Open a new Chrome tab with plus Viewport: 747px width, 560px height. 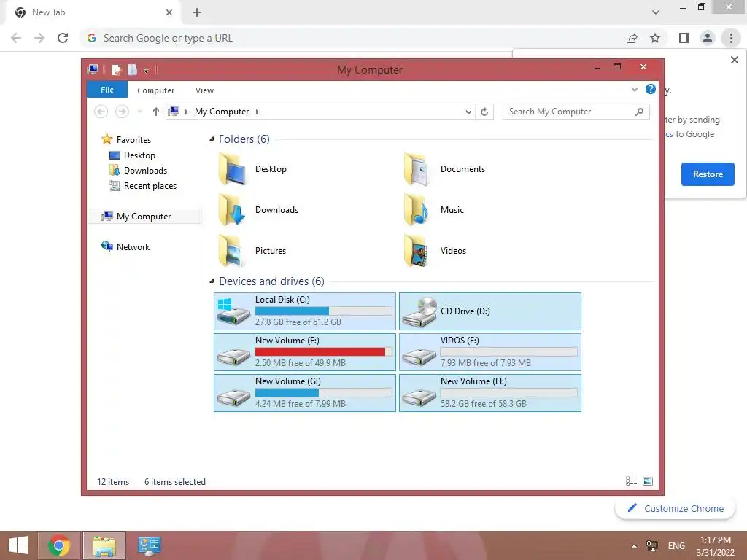197,12
